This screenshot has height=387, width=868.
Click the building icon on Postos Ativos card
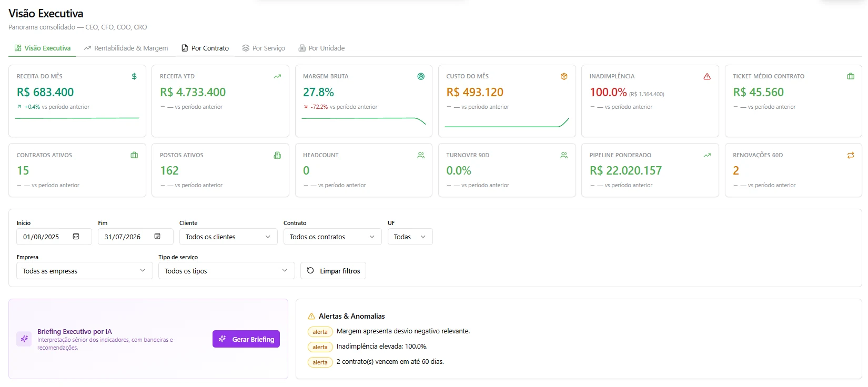(277, 155)
